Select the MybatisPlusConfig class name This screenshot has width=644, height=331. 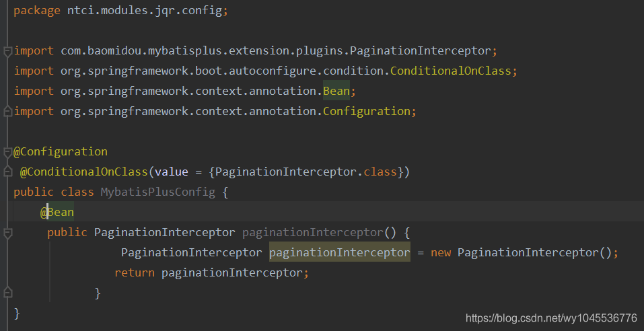(157, 192)
